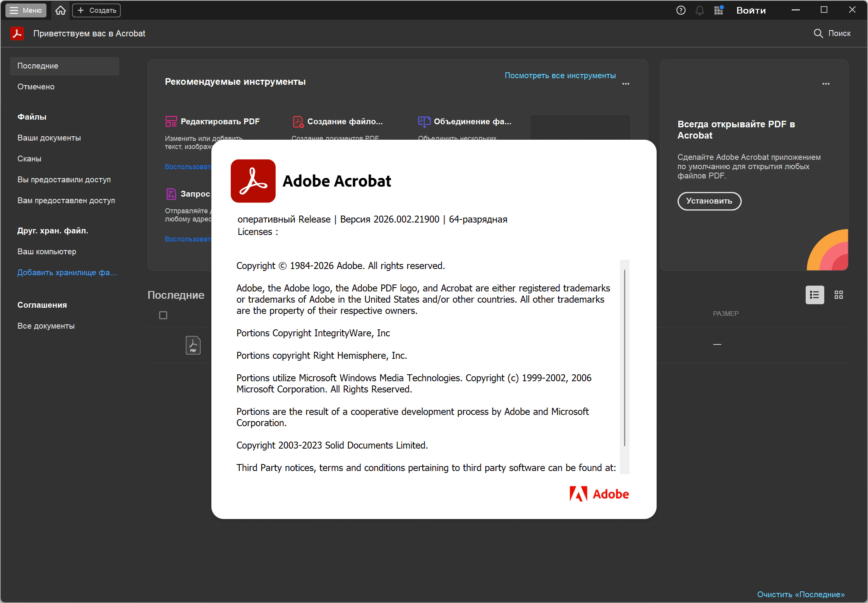Click the Help question mark icon

[x=681, y=10]
